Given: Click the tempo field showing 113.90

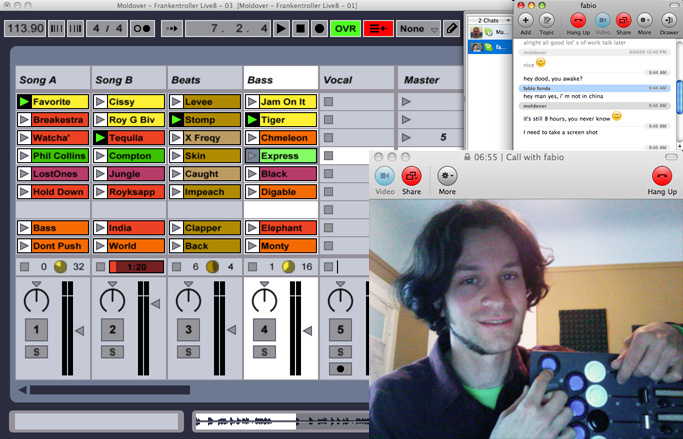Looking at the screenshot, I should [26, 29].
